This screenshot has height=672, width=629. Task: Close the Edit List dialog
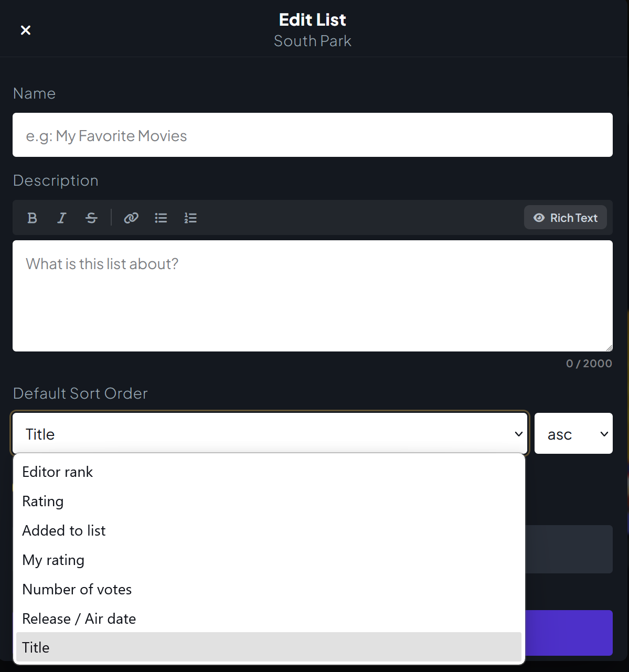[26, 30]
